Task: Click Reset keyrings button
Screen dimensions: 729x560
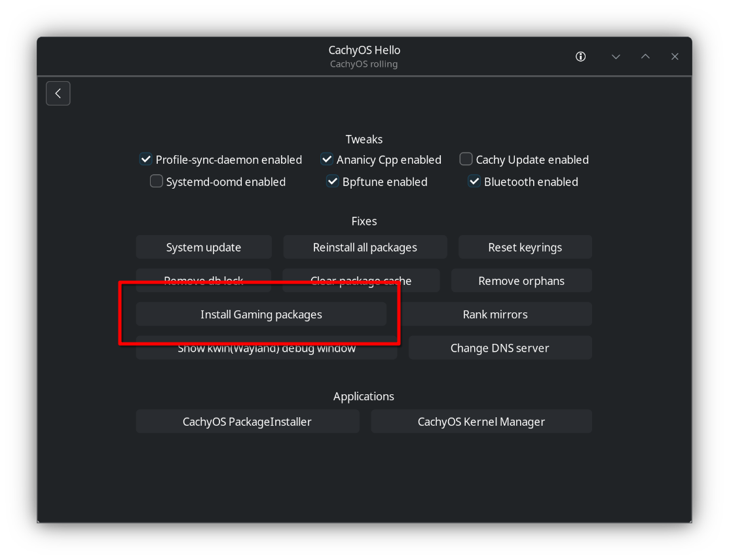Action: pyautogui.click(x=525, y=247)
